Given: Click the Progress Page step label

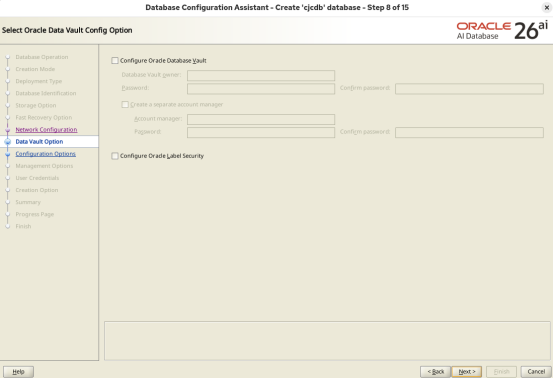Looking at the screenshot, I should (35, 214).
